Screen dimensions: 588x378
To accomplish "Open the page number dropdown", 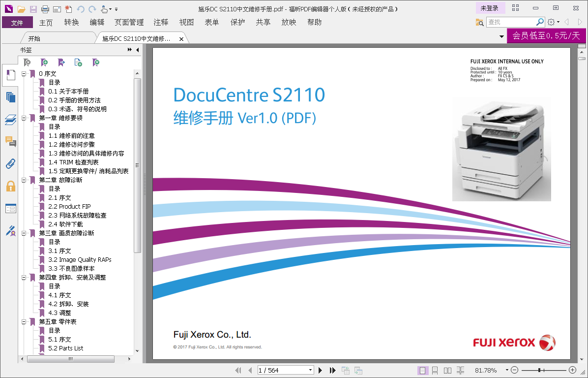I will 311,370.
